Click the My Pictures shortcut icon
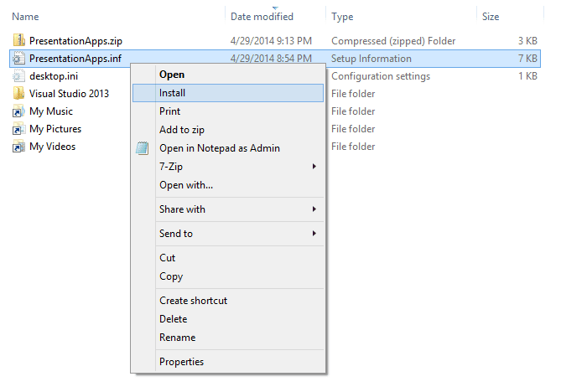561x392 pixels. click(x=18, y=129)
